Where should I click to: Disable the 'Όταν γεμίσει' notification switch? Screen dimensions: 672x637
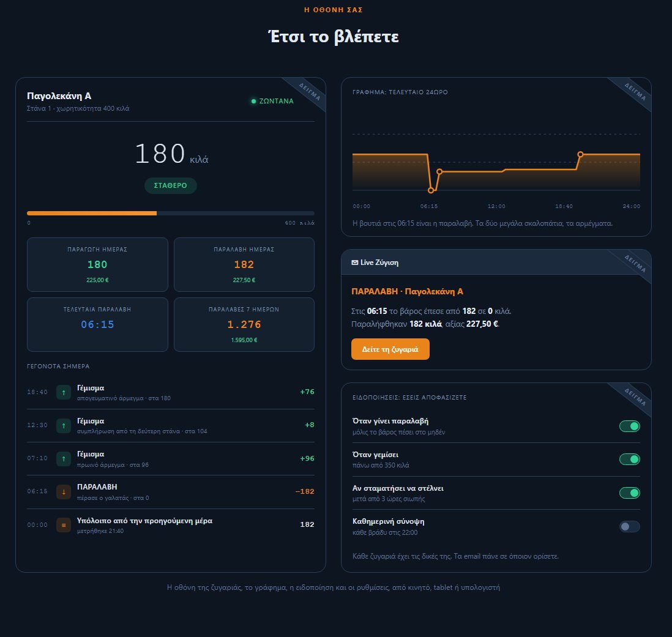pos(630,459)
